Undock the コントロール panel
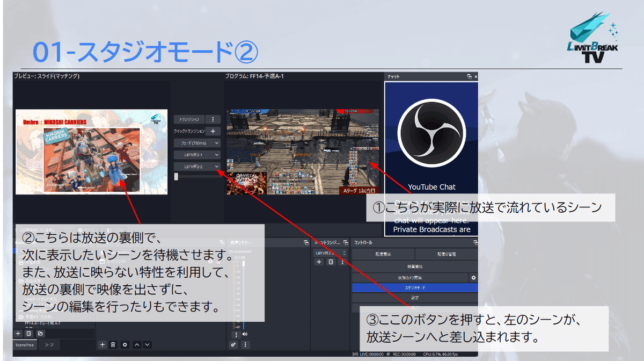 (x=475, y=243)
